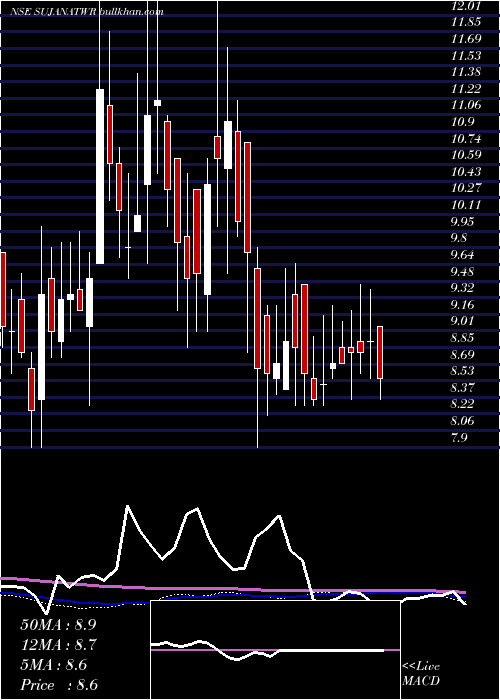Click the 10.11 price axis label
The image size is (500, 700).
point(466,205)
